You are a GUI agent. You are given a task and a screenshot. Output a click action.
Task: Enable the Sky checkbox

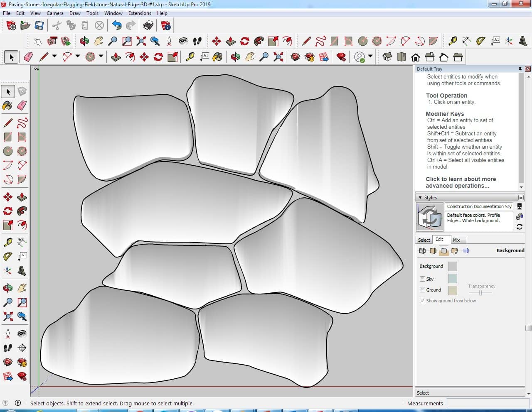tap(422, 279)
